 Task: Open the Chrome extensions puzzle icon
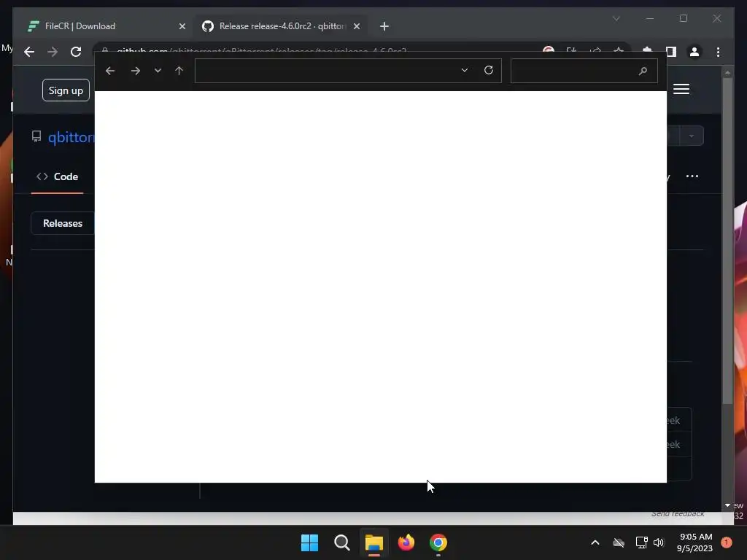[x=647, y=50]
